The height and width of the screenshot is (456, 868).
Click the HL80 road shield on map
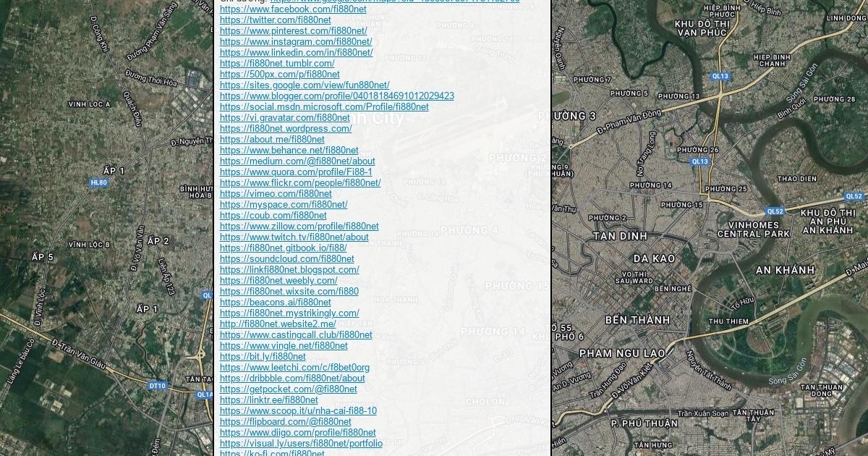[x=99, y=183]
